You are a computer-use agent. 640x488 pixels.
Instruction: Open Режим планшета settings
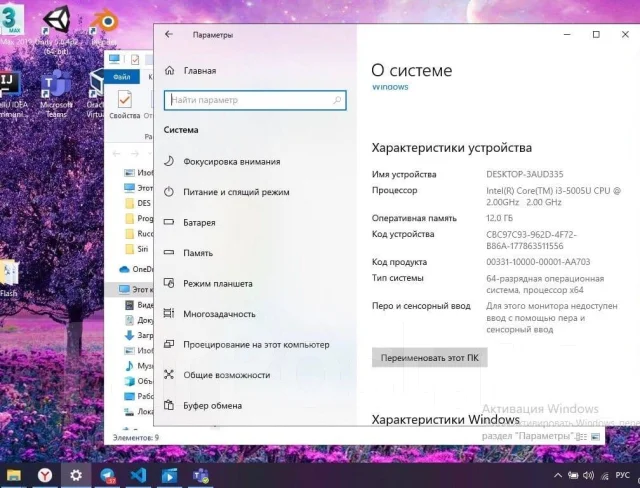tap(208, 283)
